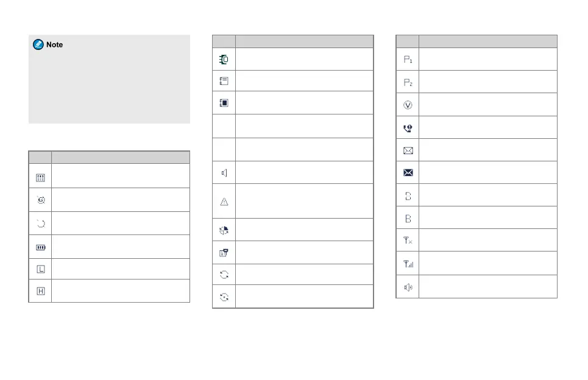Click the antenna with X no-signal icon
The width and height of the screenshot is (588, 380).
(x=408, y=240)
